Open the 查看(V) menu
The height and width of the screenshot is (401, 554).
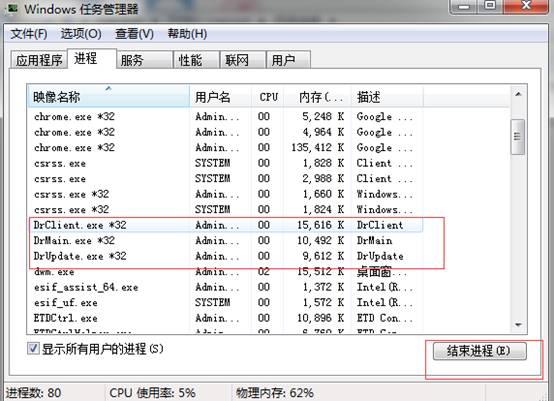[x=134, y=34]
